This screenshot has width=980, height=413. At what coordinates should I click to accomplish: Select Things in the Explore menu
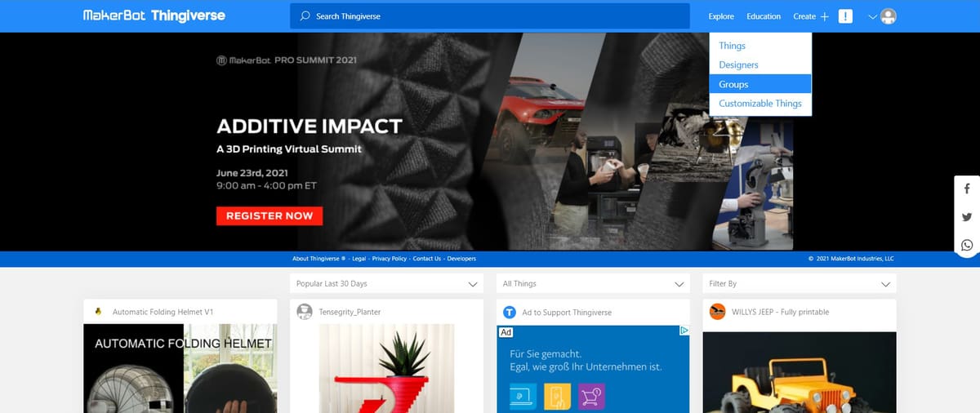[x=760, y=46]
